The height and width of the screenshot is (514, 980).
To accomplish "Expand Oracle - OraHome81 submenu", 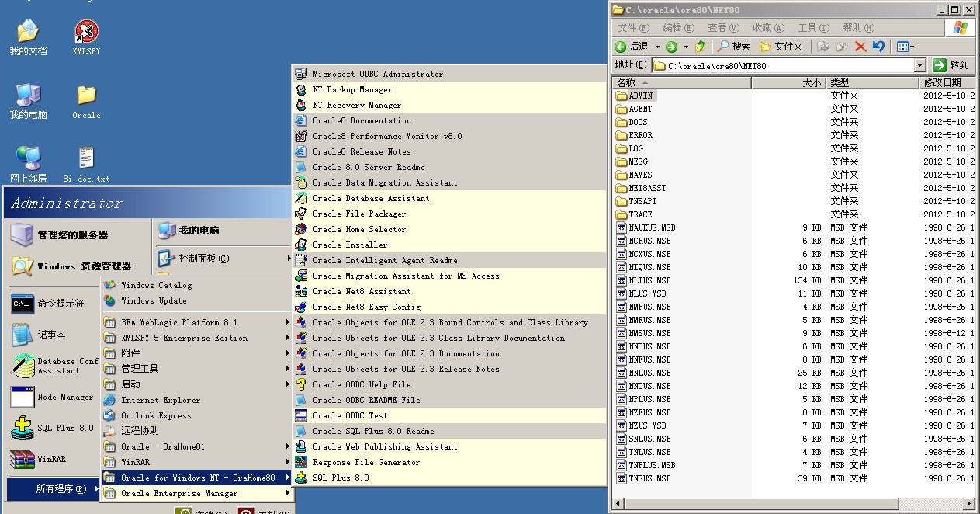I will click(196, 446).
